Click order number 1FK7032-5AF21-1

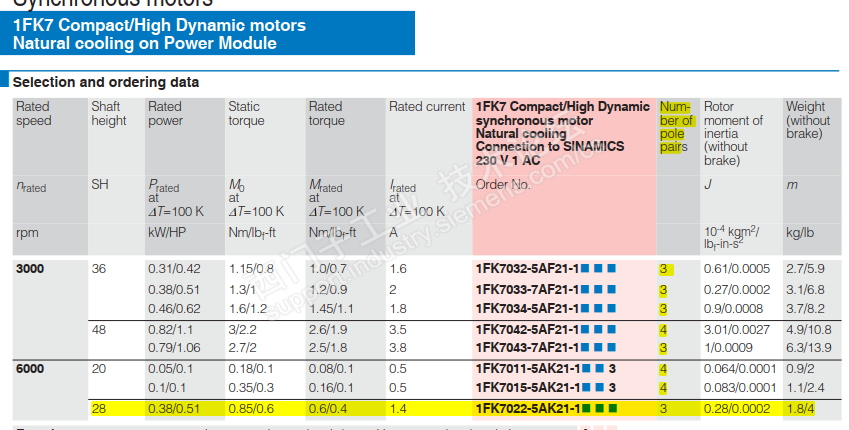545,269
